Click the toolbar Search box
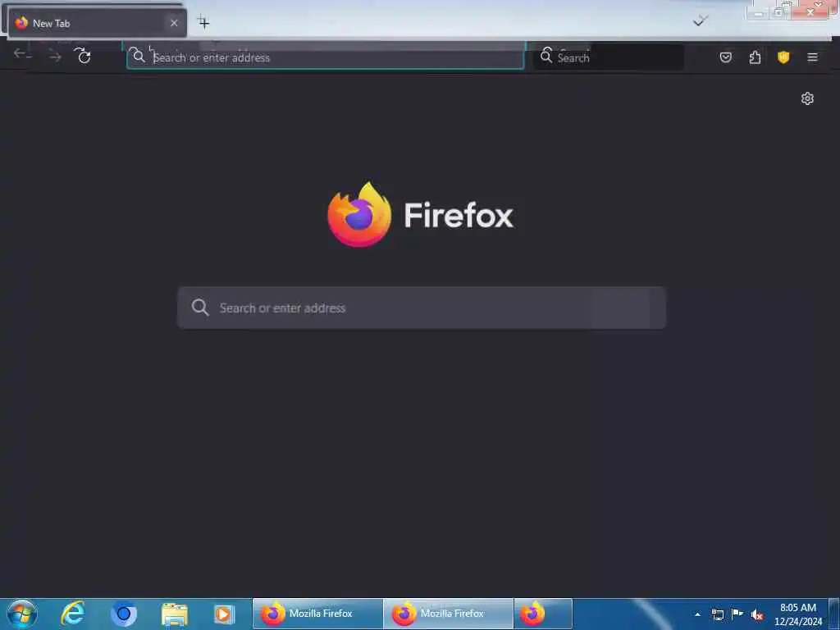Screen dimensions: 840x630 point(609,57)
